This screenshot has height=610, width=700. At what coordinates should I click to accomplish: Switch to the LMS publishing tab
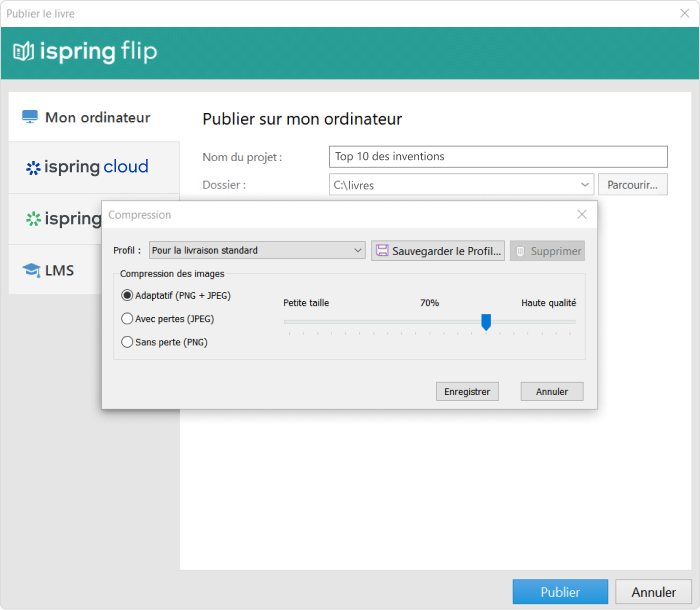(55, 270)
